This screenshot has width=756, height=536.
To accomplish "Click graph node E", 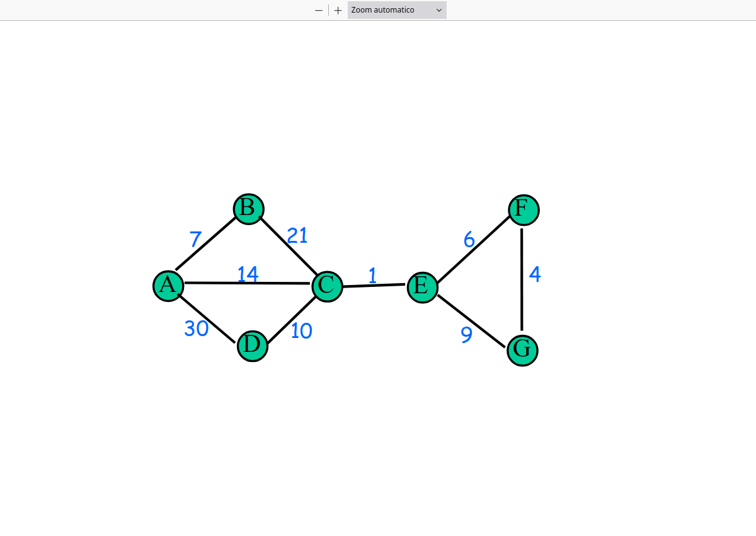I will tap(422, 287).
